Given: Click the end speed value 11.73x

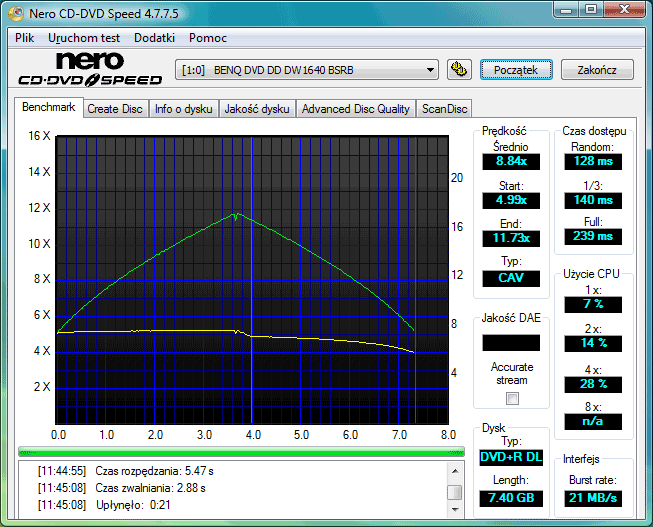Looking at the screenshot, I should coord(511,238).
